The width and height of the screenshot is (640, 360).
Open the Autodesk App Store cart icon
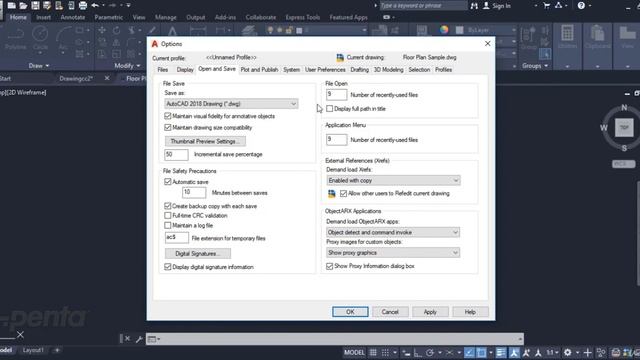point(547,5)
